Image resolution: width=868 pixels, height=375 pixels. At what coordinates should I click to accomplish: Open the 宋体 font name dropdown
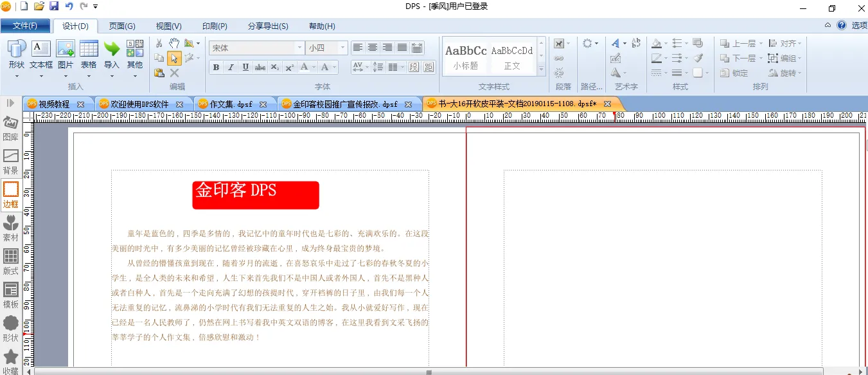click(x=299, y=48)
